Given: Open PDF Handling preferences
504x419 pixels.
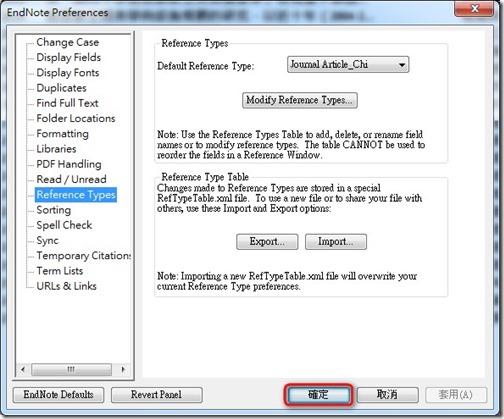Looking at the screenshot, I should pos(69,164).
